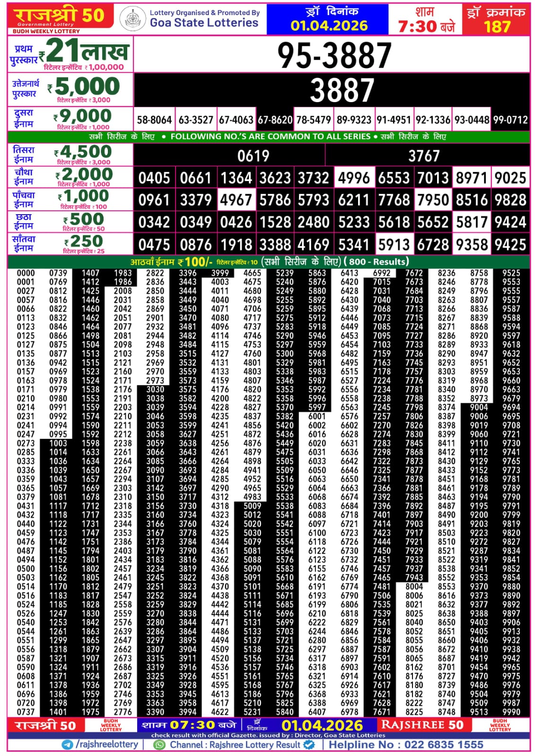Click the red Rajshree 50 Hindi logo in footer

pyautogui.click(x=45, y=725)
